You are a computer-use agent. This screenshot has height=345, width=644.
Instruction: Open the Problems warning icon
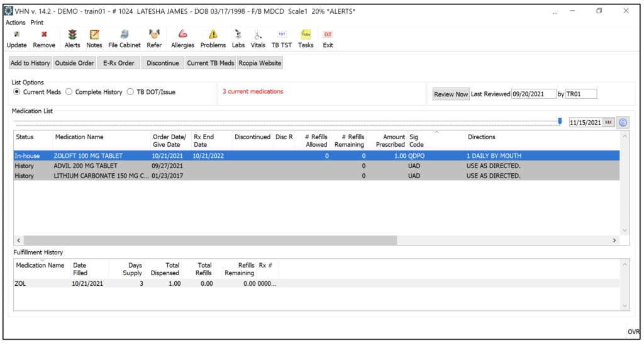pos(213,35)
